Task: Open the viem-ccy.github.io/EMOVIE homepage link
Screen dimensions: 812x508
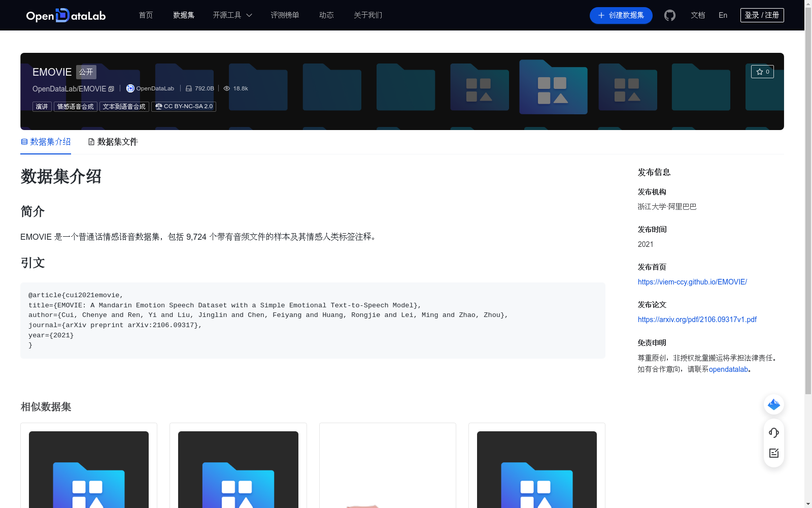Action: [692, 282]
